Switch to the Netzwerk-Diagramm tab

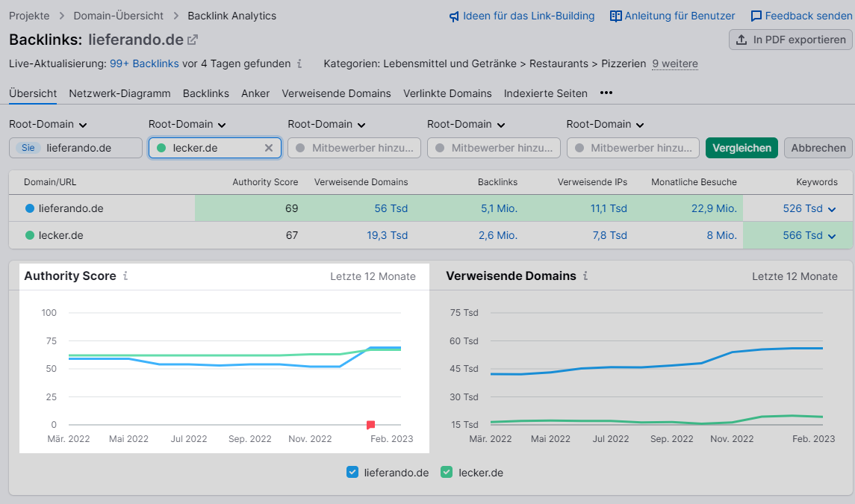(119, 93)
